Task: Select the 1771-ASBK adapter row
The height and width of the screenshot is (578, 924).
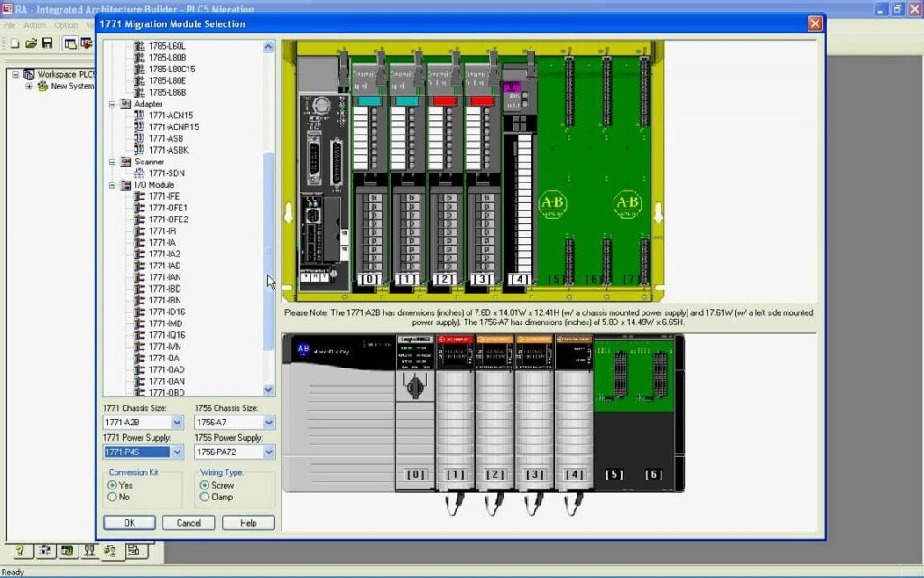Action: pyautogui.click(x=169, y=150)
